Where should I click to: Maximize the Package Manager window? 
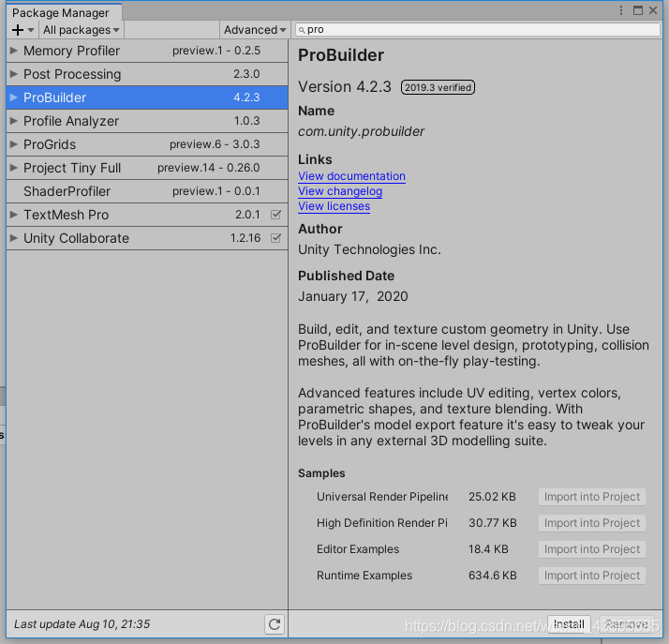click(638, 10)
